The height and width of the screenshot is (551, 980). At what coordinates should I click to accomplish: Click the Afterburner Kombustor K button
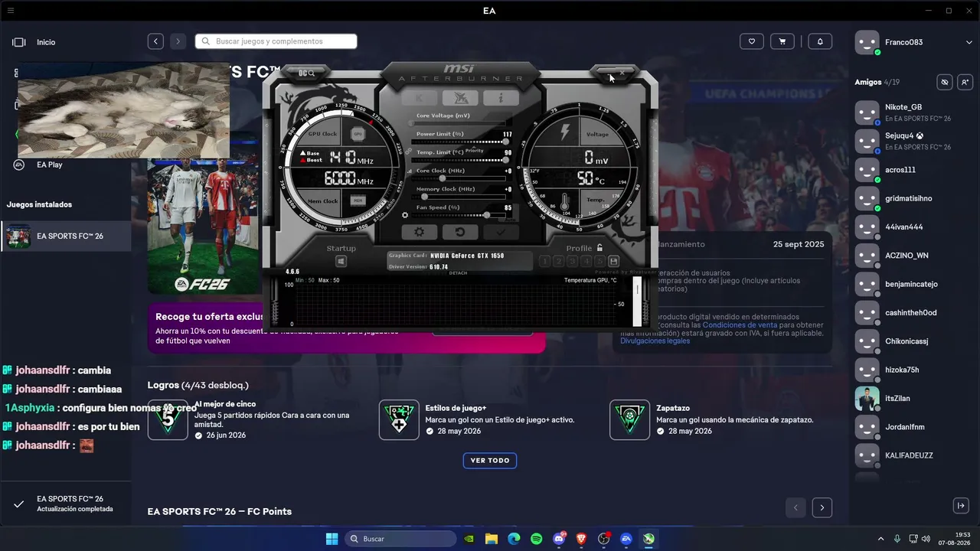pos(419,98)
